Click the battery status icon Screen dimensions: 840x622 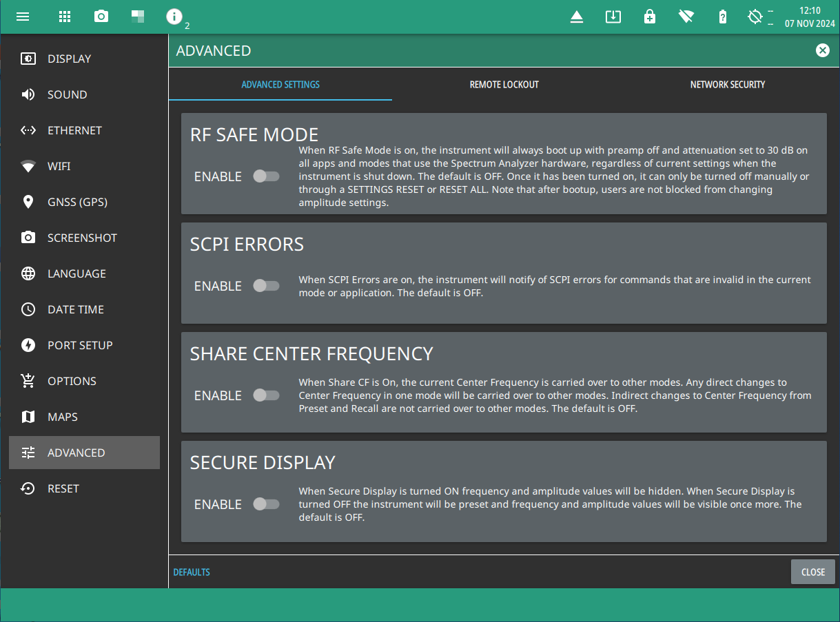pyautogui.click(x=722, y=17)
